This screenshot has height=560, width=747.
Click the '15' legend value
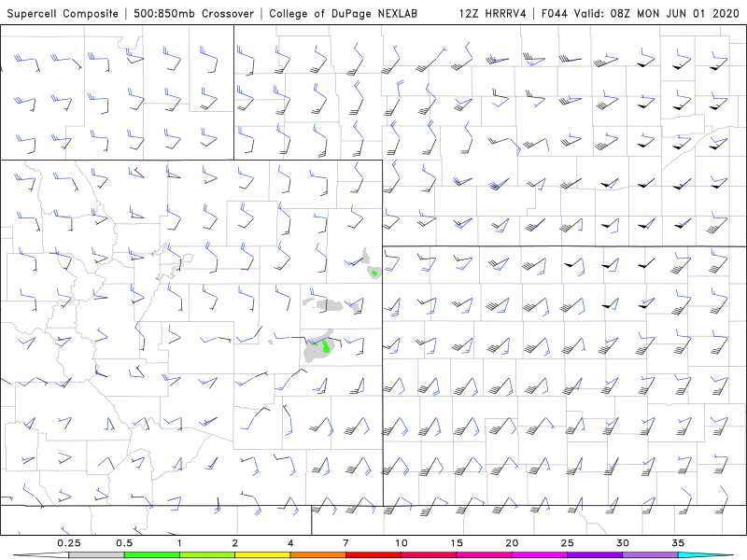pyautogui.click(x=457, y=543)
